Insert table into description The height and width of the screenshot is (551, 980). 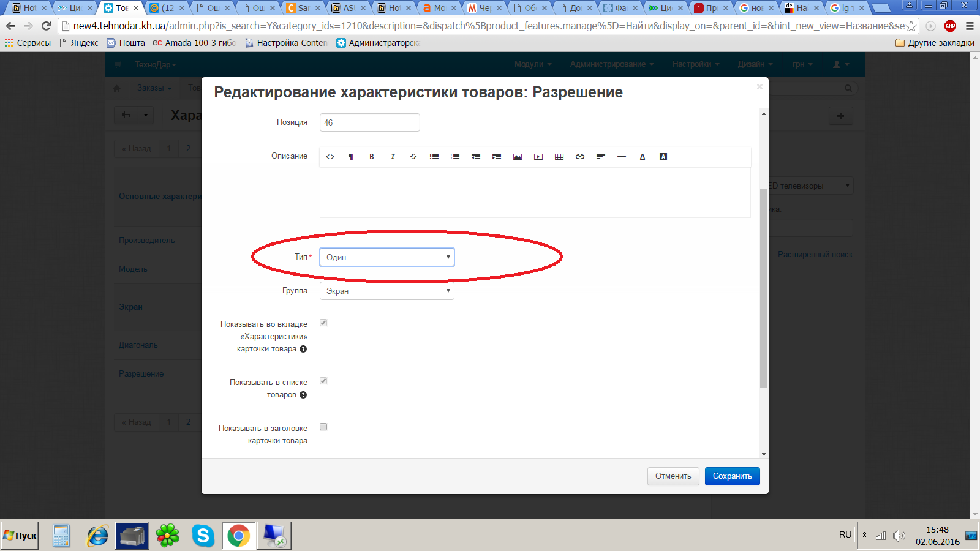point(559,157)
